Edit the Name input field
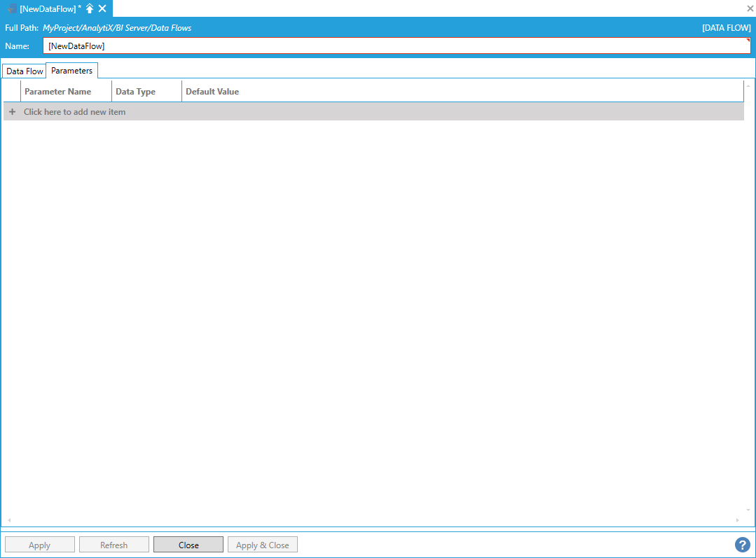 (x=396, y=46)
